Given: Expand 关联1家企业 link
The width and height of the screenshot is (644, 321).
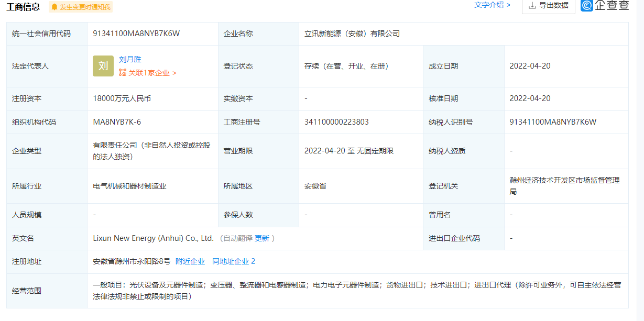Looking at the screenshot, I should tap(152, 73).
